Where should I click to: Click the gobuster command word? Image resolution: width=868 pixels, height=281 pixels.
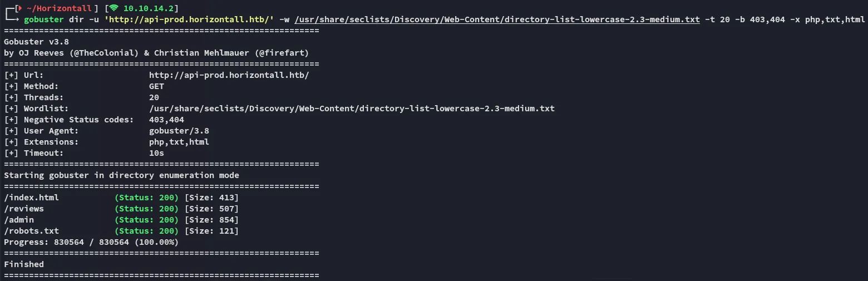pos(44,19)
